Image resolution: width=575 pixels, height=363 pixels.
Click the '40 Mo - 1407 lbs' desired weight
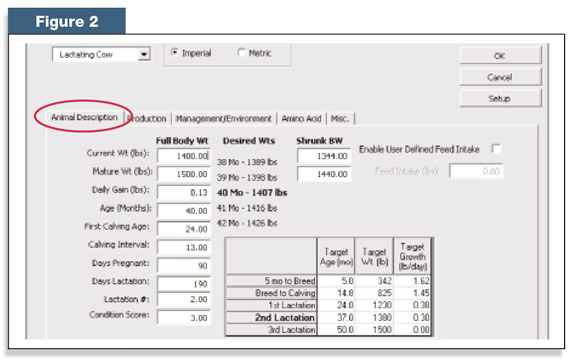(252, 192)
